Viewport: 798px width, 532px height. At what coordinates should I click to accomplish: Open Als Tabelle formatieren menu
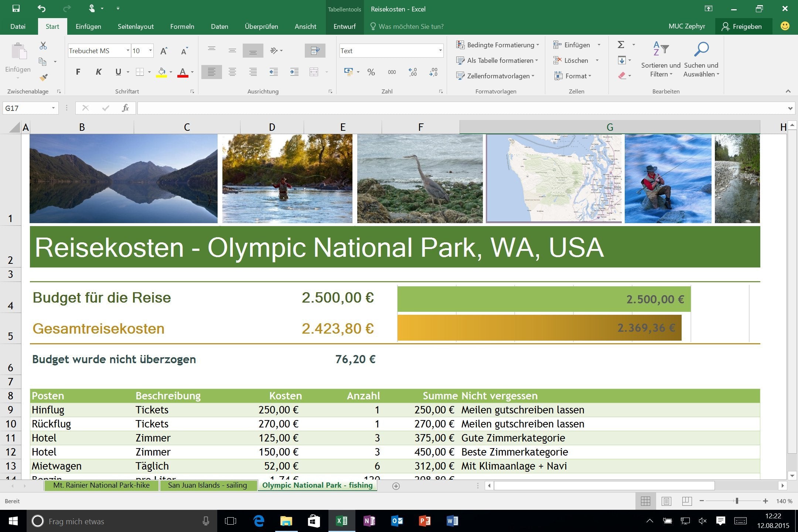[x=497, y=61]
